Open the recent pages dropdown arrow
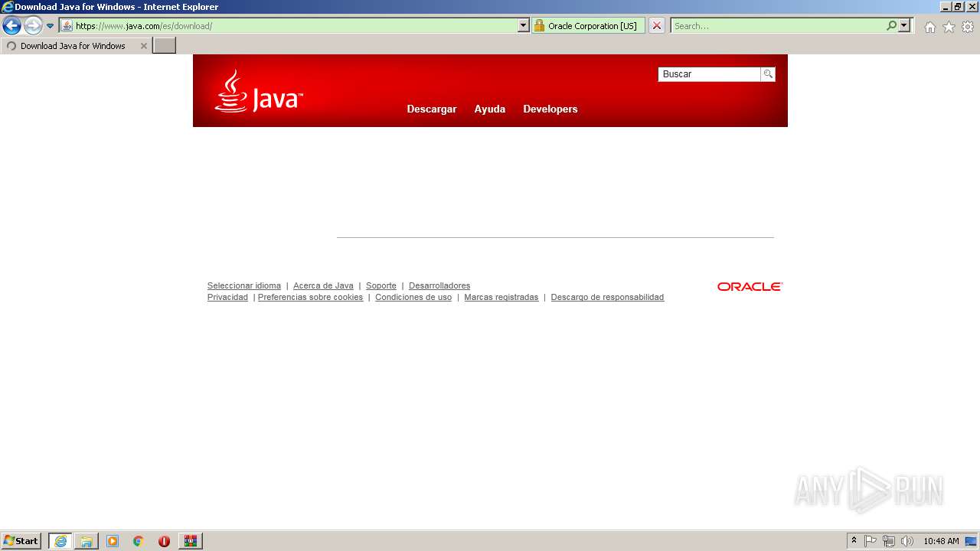 [x=50, y=26]
